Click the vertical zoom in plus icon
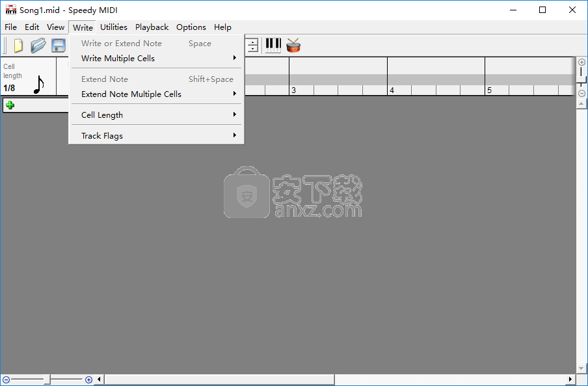Viewport: 588px width, 386px height. pos(581,62)
